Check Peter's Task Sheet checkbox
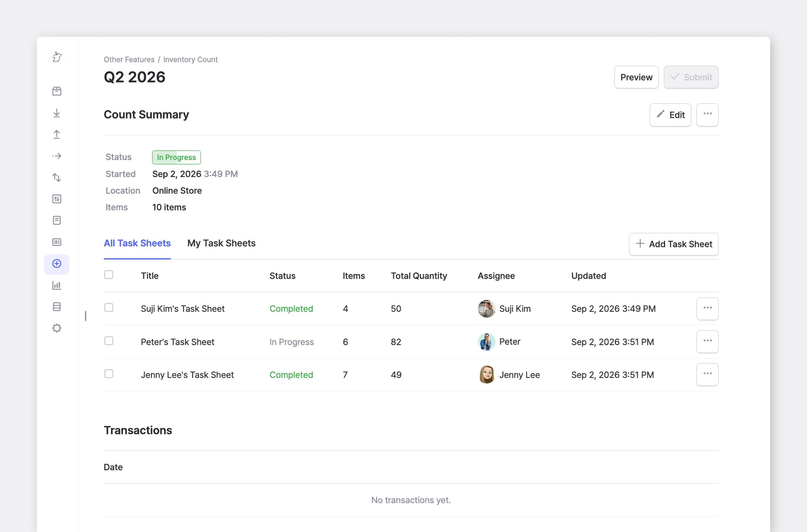This screenshot has width=807, height=532. click(109, 341)
